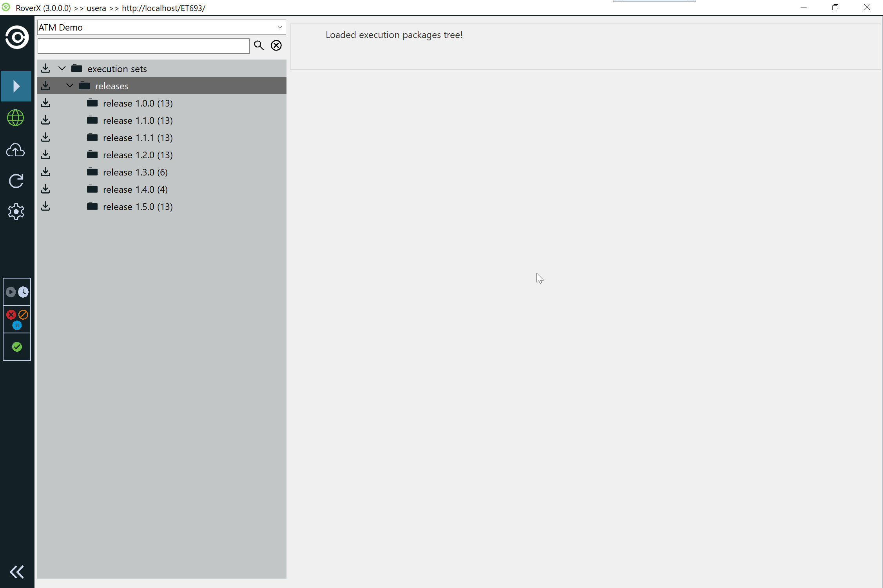Select release 1.0.0 (13) in the tree
This screenshot has width=883, height=588.
tap(138, 103)
